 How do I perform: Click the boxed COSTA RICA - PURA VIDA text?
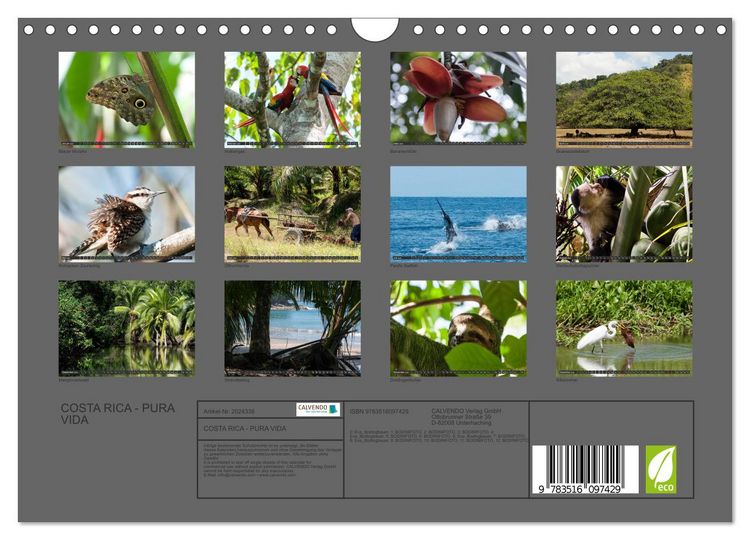click(x=245, y=428)
